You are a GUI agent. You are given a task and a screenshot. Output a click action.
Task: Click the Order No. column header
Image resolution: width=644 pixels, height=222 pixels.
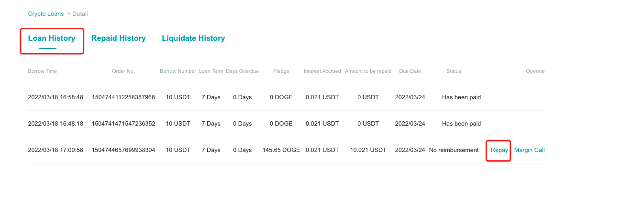pos(123,71)
